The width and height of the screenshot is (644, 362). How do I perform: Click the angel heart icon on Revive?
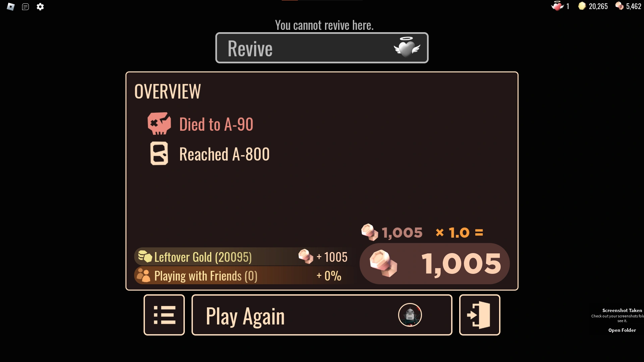(x=407, y=47)
